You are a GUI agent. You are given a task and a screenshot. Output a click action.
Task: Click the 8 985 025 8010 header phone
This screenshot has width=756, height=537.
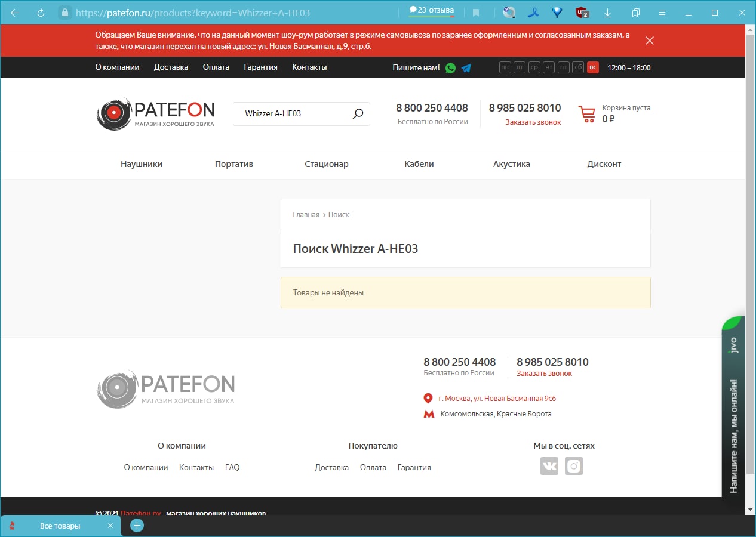525,108
